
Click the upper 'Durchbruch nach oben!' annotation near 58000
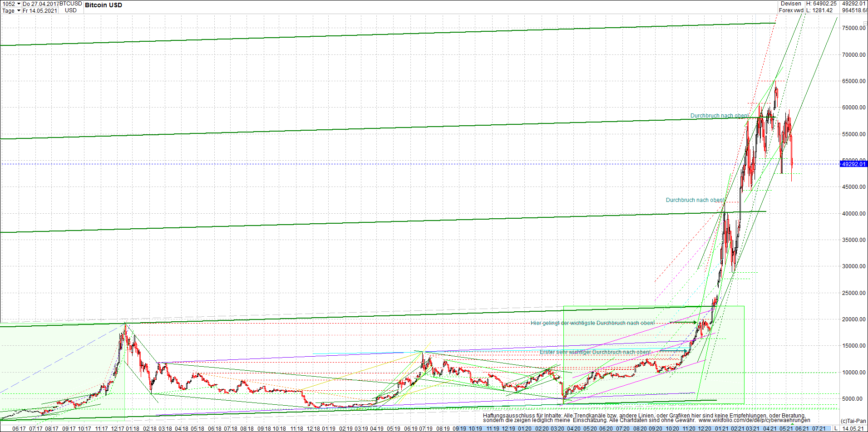pyautogui.click(x=720, y=116)
